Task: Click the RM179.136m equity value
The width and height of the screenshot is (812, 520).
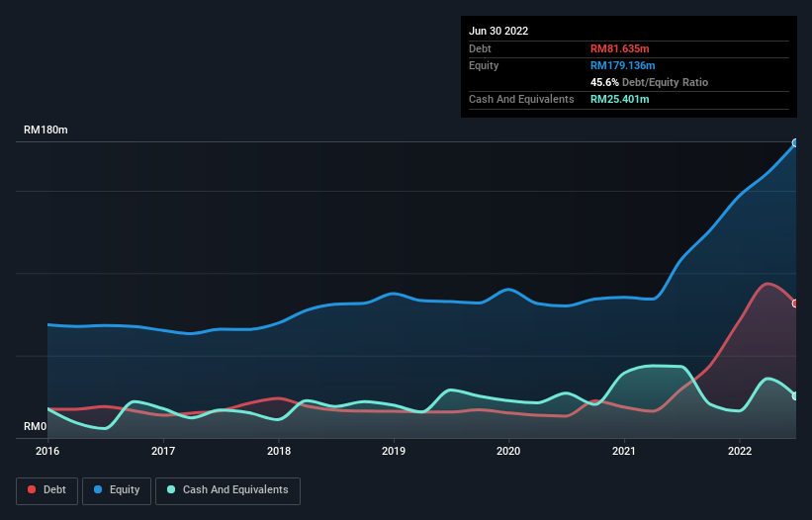Action: (622, 65)
